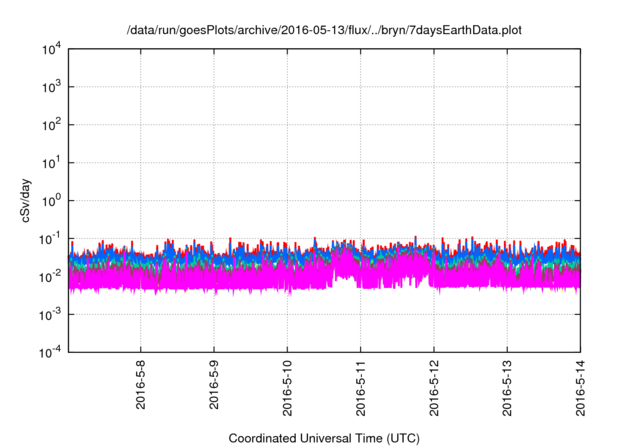Click the Coordinated Universal Time (UTC) label
This screenshot has width=640, height=448.
pyautogui.click(x=324, y=438)
